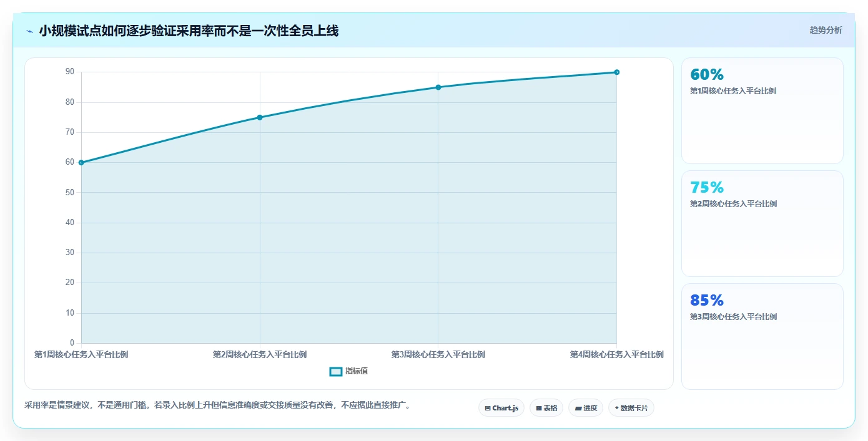868x441 pixels.
Task: Click x-axis label 第1周核心任务入平台比例
Action: click(81, 355)
